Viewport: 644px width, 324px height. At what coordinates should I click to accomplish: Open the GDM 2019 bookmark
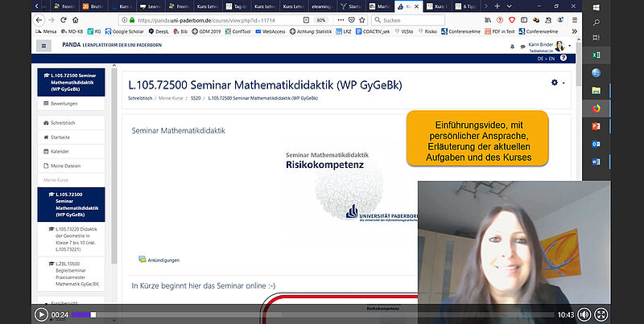(x=206, y=31)
